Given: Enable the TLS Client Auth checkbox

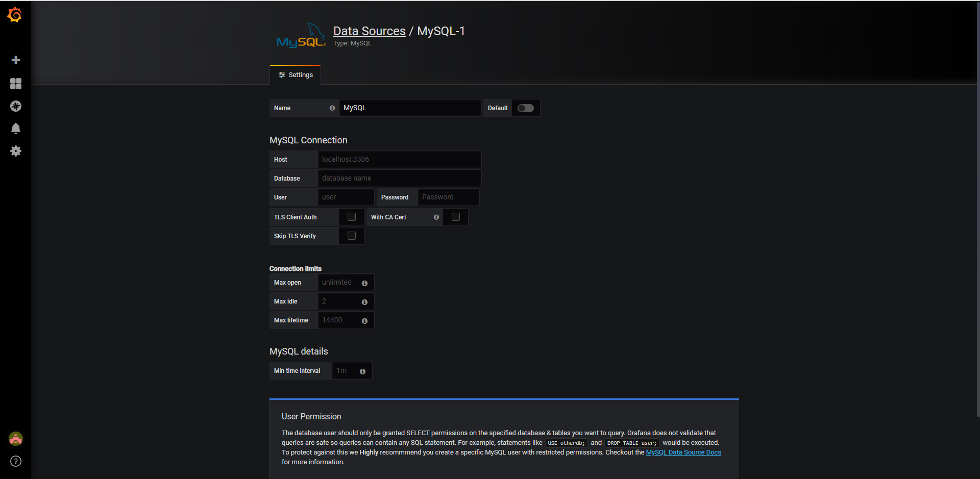Looking at the screenshot, I should click(x=352, y=217).
